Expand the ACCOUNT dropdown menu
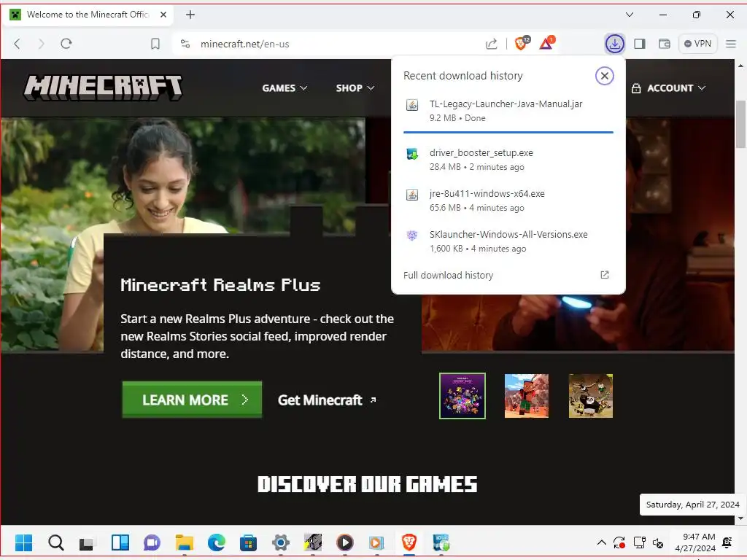Screen dimensions: 747x560 [x=668, y=88]
